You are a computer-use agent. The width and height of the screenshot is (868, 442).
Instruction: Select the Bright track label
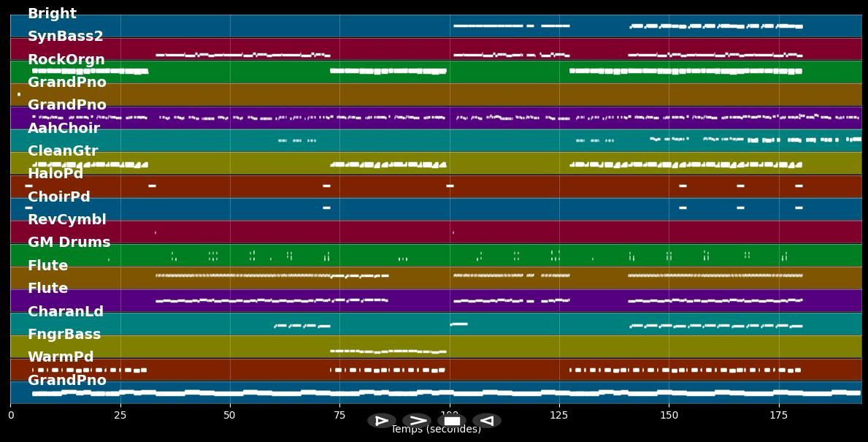click(x=52, y=13)
